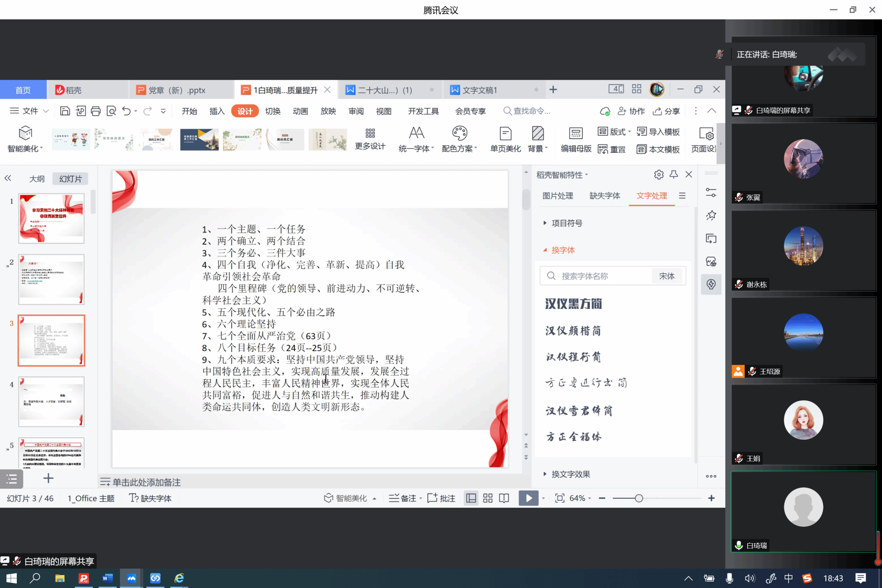
Task: Click the print icon in quick toolbar
Action: pos(96,111)
